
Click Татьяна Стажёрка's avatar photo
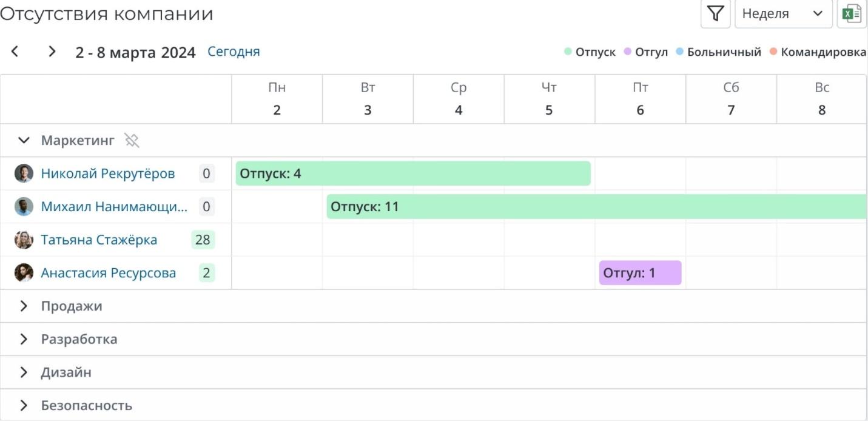[x=24, y=240]
